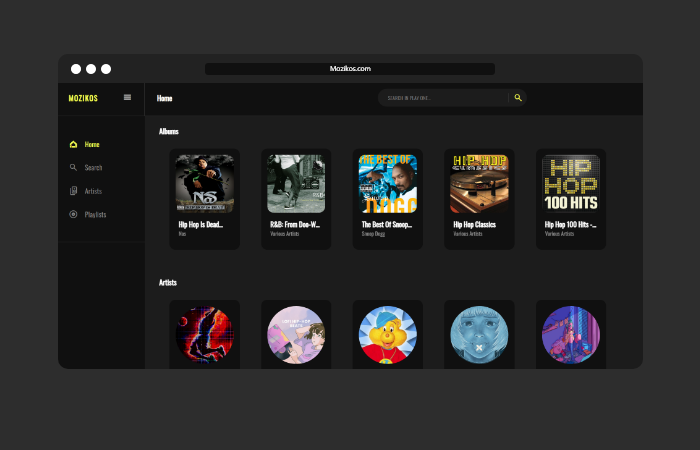Click the Home page title in header
This screenshot has width=700, height=450.
[164, 98]
